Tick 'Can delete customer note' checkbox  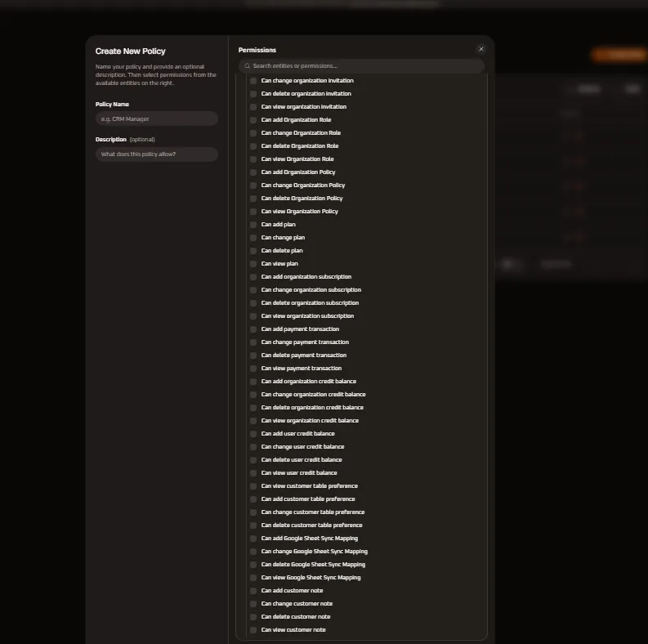click(x=253, y=617)
